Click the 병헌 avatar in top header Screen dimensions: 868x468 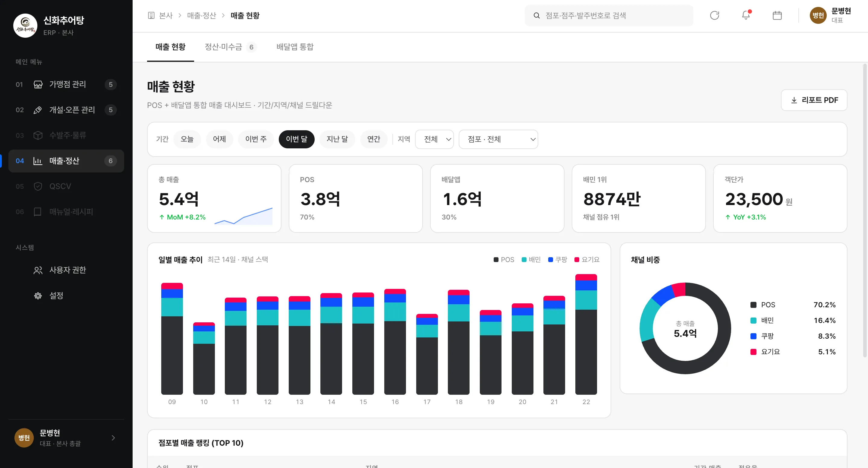[x=818, y=15]
